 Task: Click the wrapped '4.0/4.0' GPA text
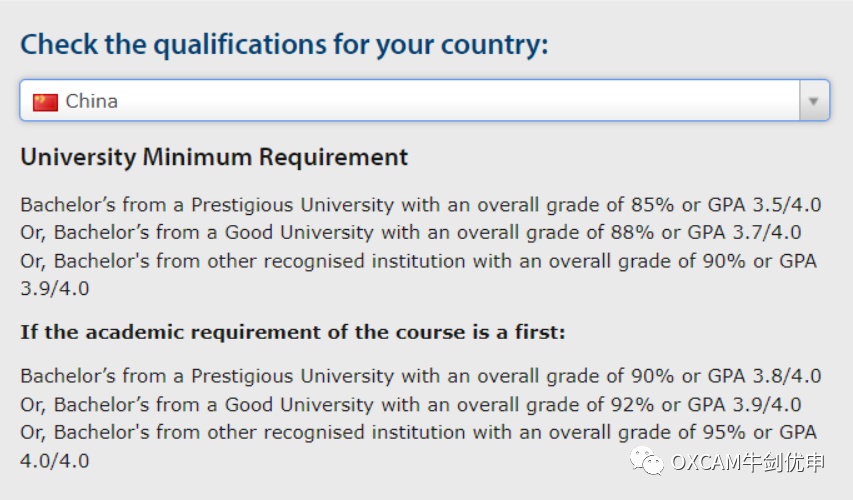(55, 461)
